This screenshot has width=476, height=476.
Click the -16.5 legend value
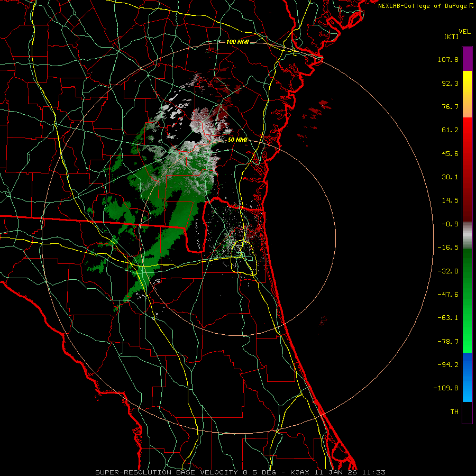click(x=448, y=248)
